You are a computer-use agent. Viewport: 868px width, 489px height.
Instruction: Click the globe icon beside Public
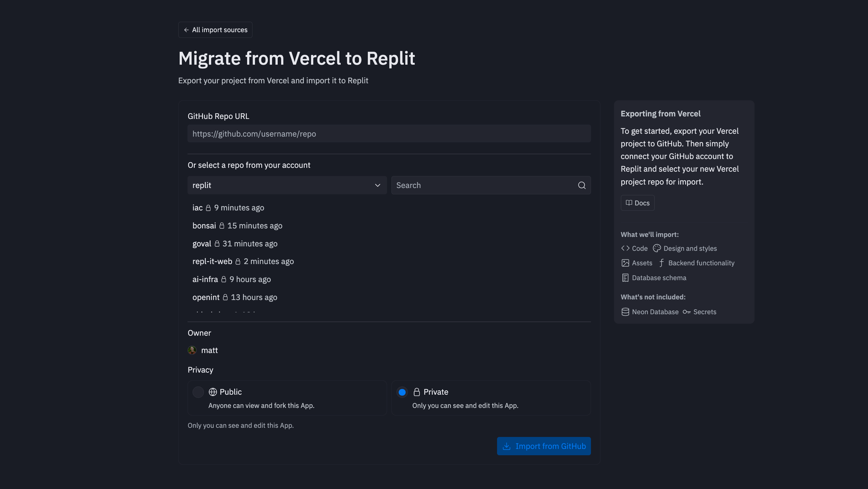point(213,392)
